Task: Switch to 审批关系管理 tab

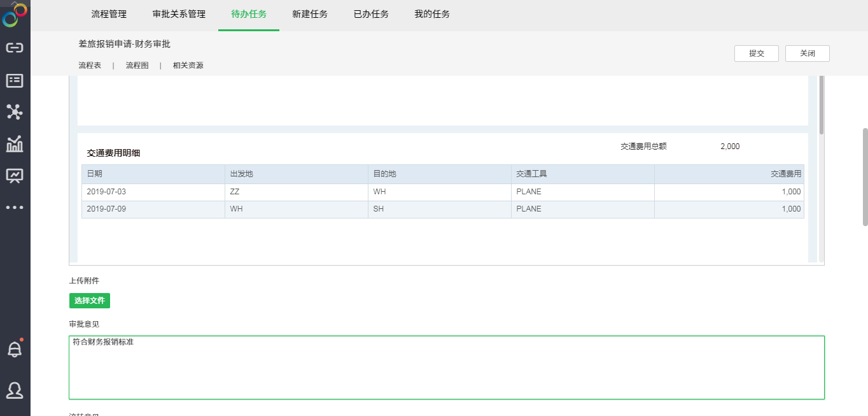Action: click(x=179, y=14)
